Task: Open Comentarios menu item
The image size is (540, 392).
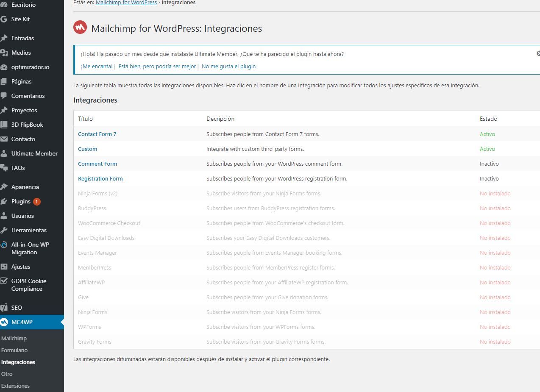Action: point(28,96)
